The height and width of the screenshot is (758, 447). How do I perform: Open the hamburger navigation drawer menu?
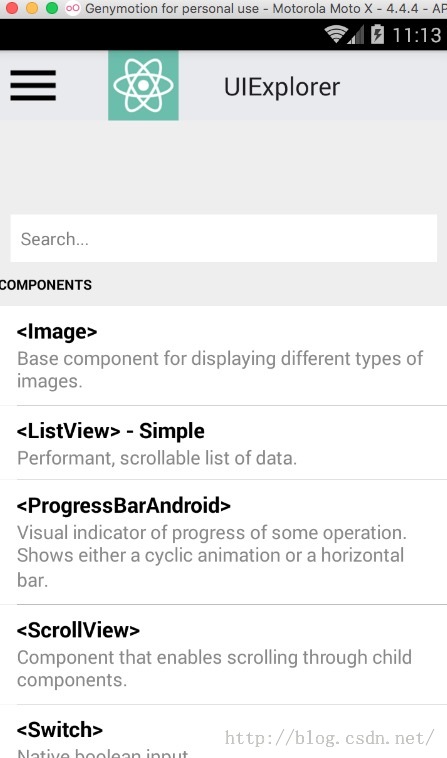[33, 86]
